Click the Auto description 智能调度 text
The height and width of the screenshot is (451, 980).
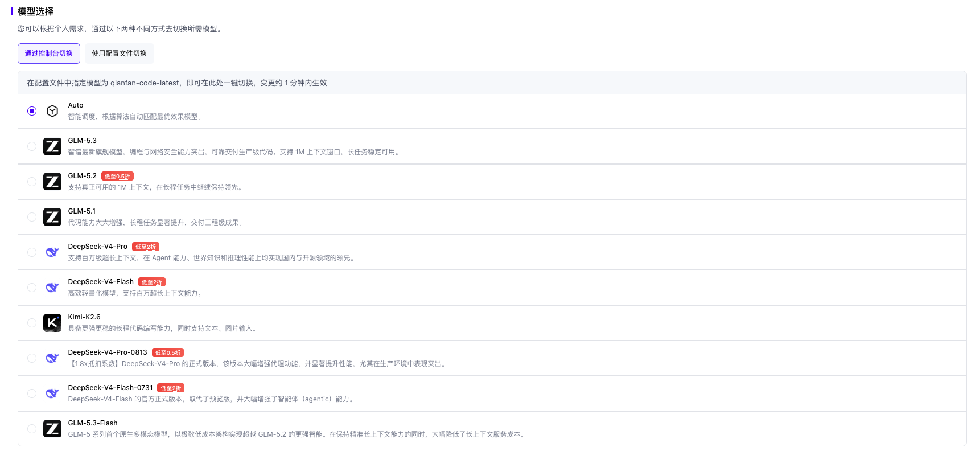[135, 117]
